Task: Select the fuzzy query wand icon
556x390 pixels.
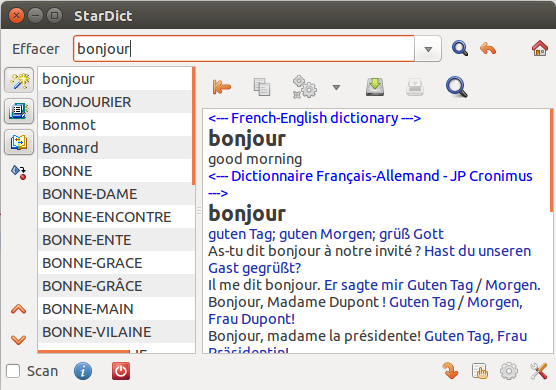Action: (19, 80)
